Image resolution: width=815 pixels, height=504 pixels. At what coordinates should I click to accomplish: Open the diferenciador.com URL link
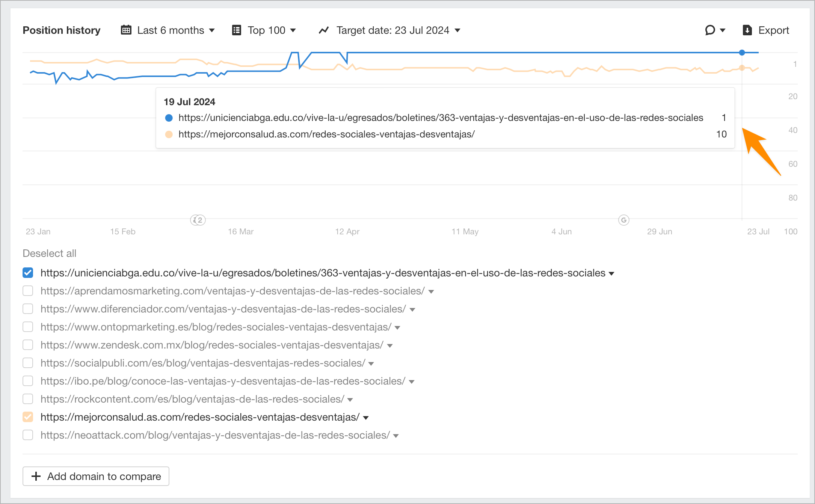point(223,309)
